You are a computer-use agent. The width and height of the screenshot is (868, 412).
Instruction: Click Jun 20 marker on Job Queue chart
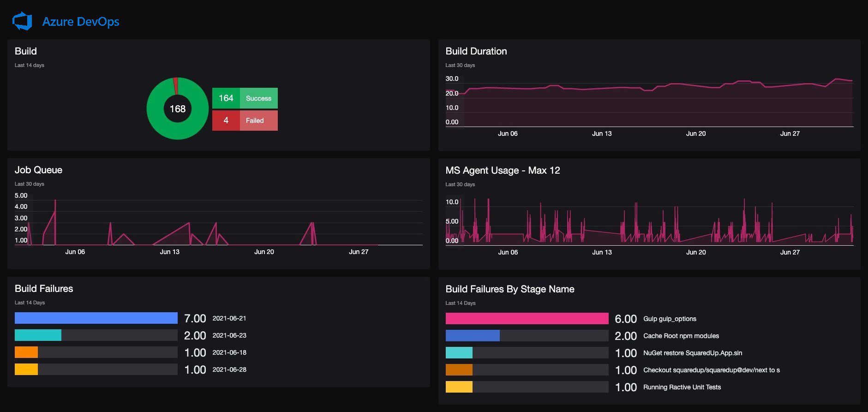tap(264, 252)
